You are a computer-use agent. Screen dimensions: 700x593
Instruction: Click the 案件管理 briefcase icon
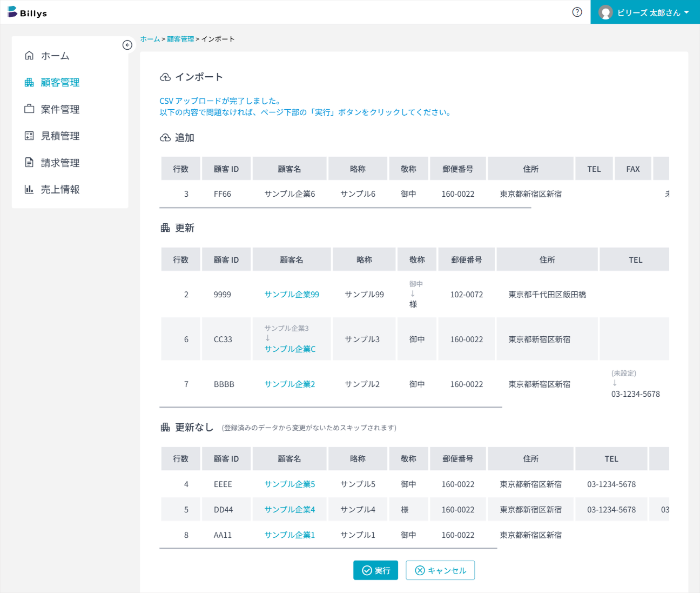[x=29, y=109]
